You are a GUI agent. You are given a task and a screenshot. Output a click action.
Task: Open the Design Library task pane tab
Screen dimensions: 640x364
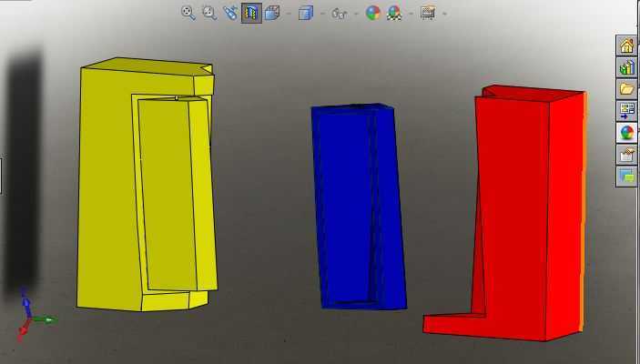click(x=626, y=67)
